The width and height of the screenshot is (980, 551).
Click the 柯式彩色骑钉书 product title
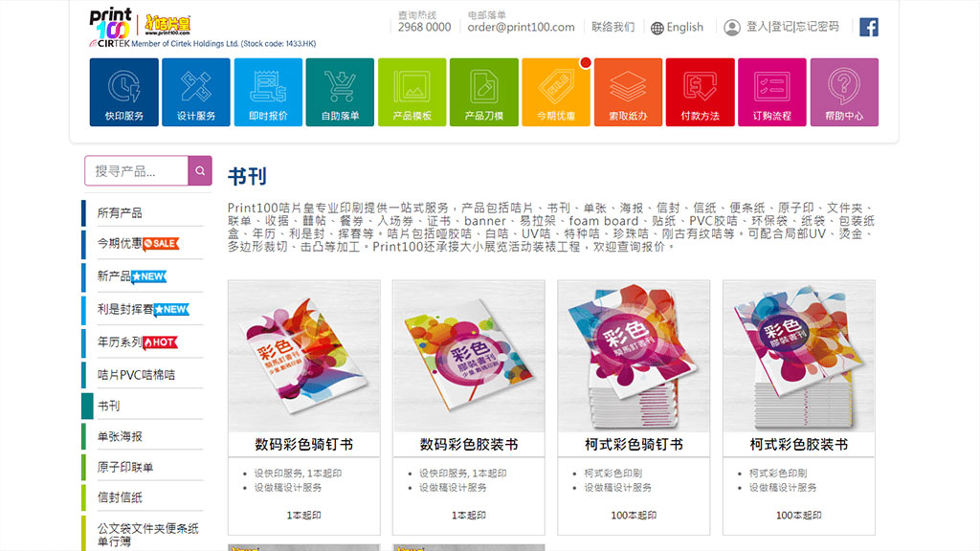coord(634,445)
